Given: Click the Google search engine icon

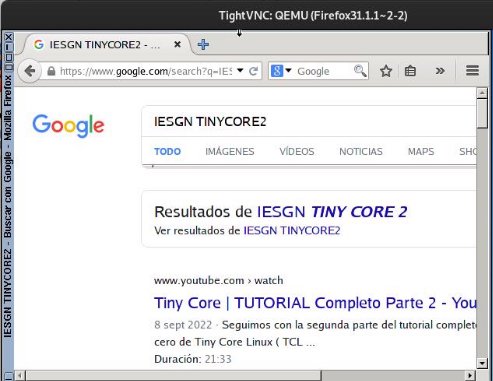Looking at the screenshot, I should (277, 71).
